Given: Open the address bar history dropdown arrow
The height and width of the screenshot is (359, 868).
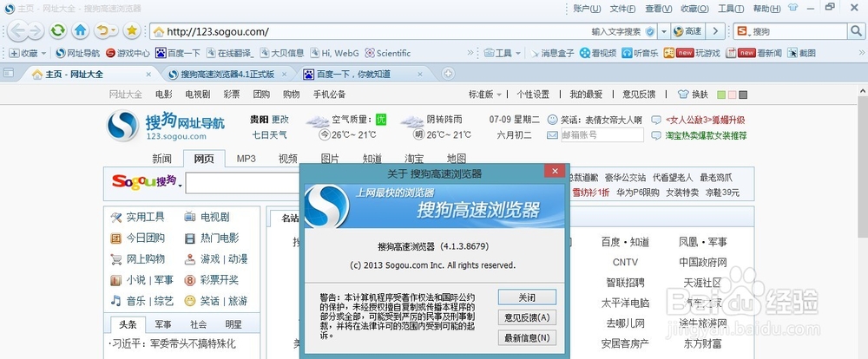Looking at the screenshot, I should [x=664, y=31].
